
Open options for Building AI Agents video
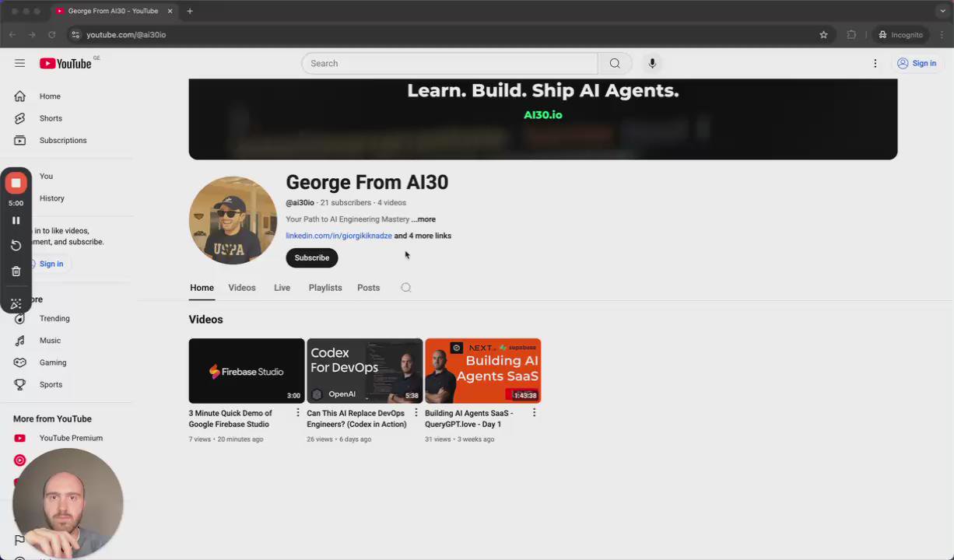point(534,413)
